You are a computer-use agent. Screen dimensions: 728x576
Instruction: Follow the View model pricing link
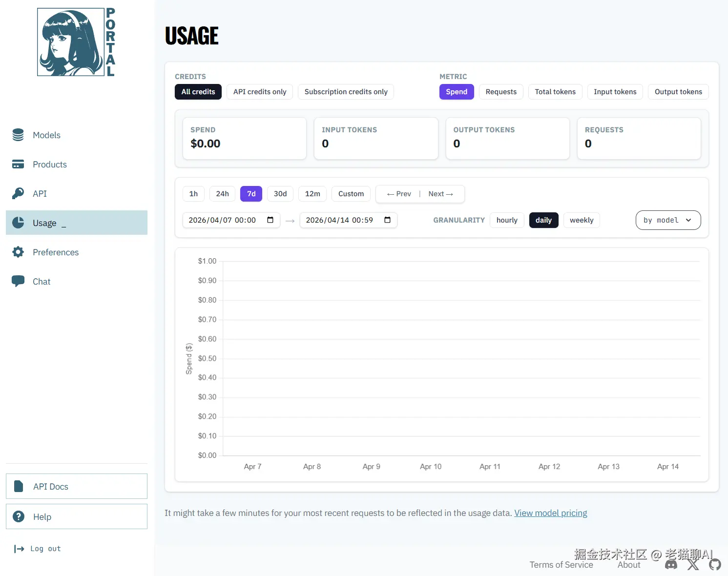(551, 513)
